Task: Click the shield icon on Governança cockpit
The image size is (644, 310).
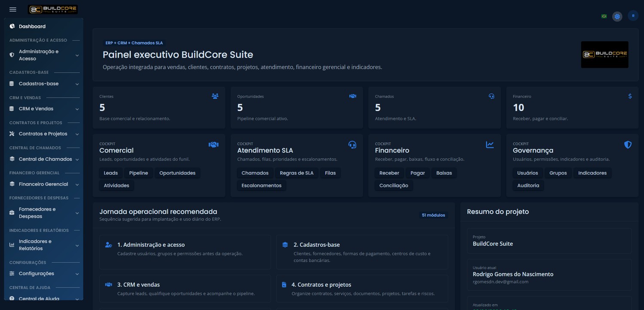Action: click(x=628, y=145)
